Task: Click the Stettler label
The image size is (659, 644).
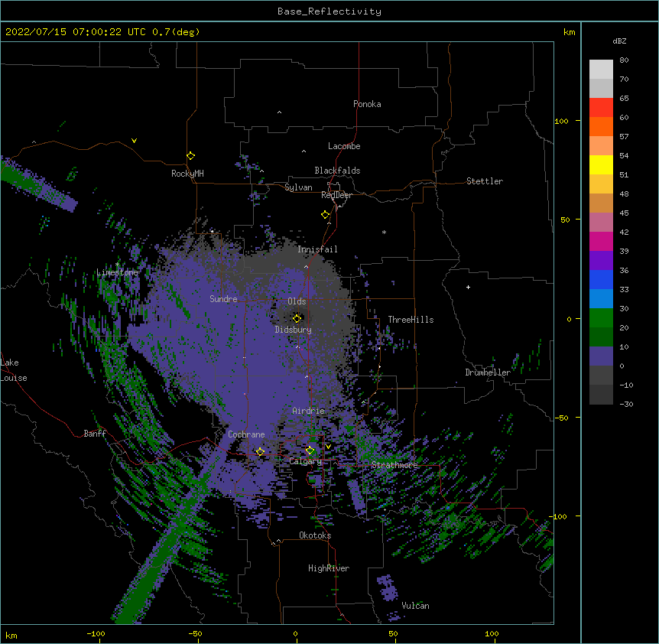Action: point(485,181)
